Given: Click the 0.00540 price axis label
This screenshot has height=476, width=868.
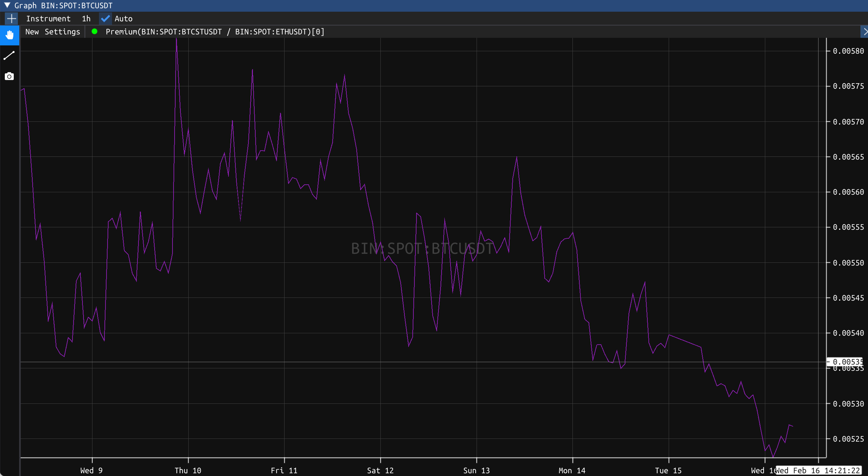Looking at the screenshot, I should tap(848, 333).
